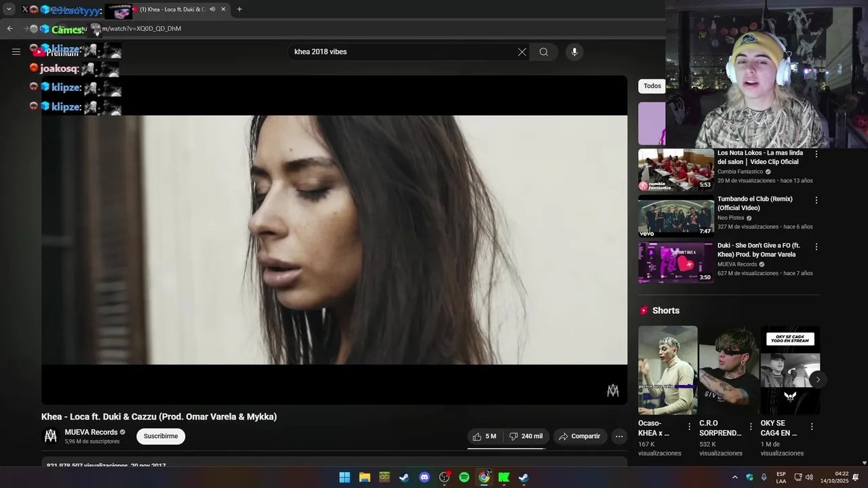
Task: Open the Kick green K taskbar icon
Action: [504, 477]
